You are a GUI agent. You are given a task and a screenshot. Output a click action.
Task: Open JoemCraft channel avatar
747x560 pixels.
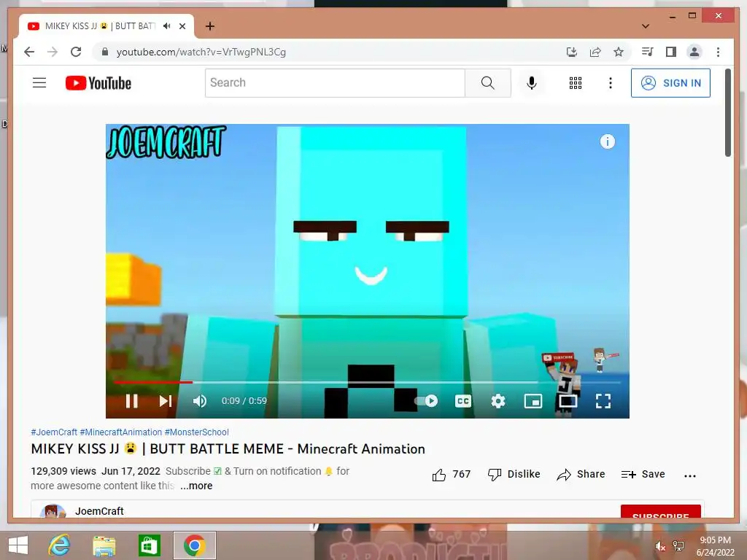pyautogui.click(x=53, y=511)
